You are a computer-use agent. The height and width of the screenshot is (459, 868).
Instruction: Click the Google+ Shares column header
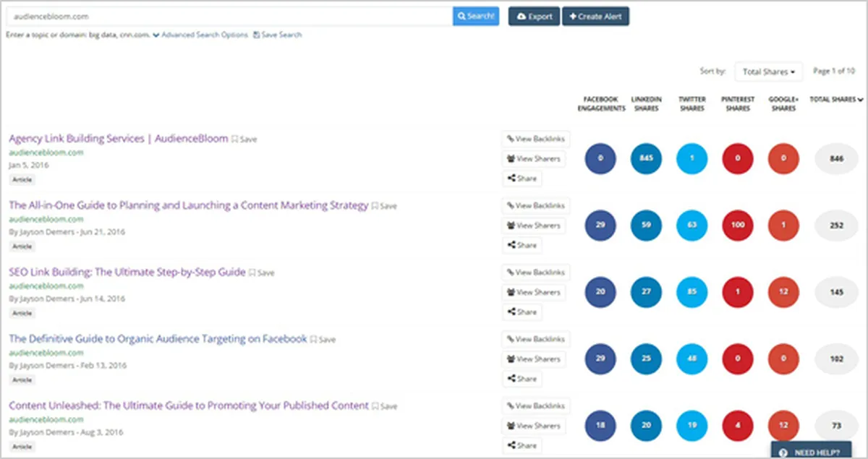pyautogui.click(x=783, y=104)
